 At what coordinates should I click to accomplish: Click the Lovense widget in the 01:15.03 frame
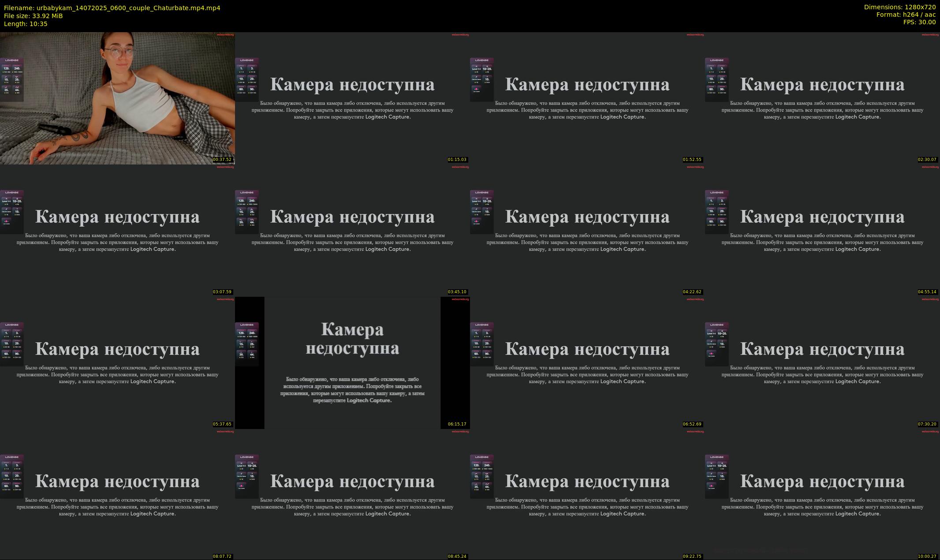pos(247,79)
